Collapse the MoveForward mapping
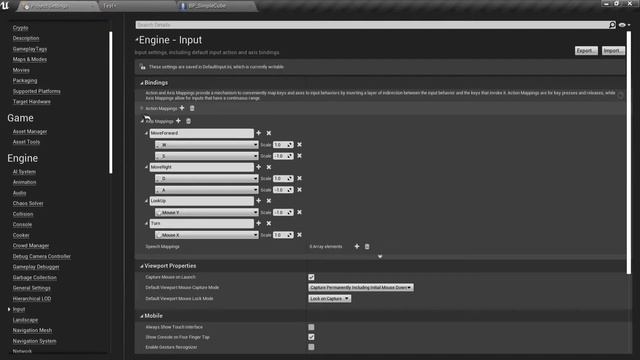This screenshot has width=640, height=360. (x=146, y=133)
